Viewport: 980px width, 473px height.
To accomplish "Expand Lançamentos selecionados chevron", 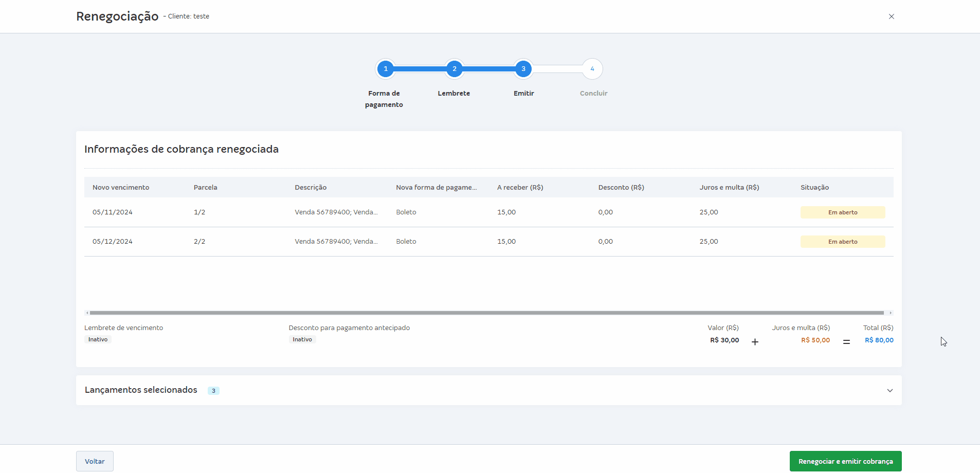I will coord(890,390).
